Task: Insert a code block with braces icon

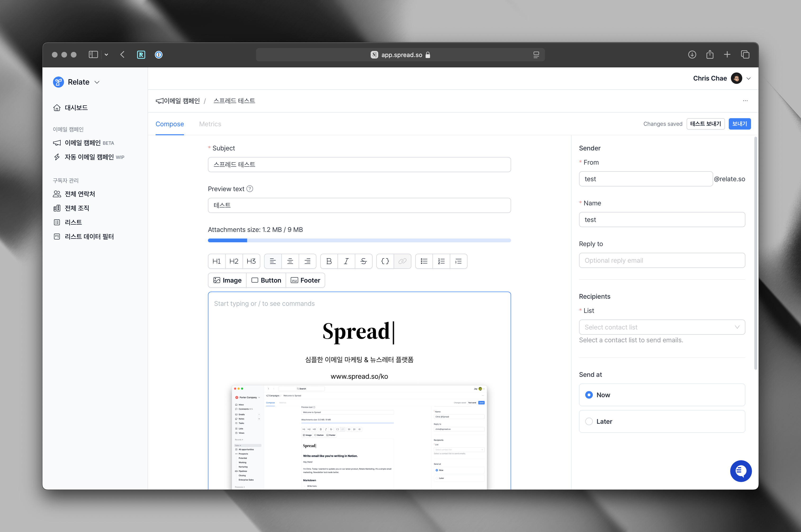Action: [385, 261]
